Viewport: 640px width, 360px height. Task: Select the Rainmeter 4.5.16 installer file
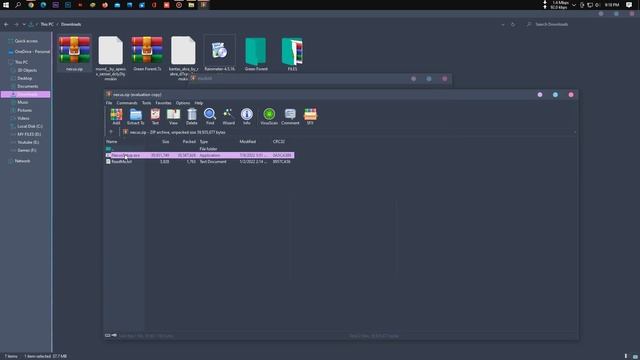coord(220,53)
